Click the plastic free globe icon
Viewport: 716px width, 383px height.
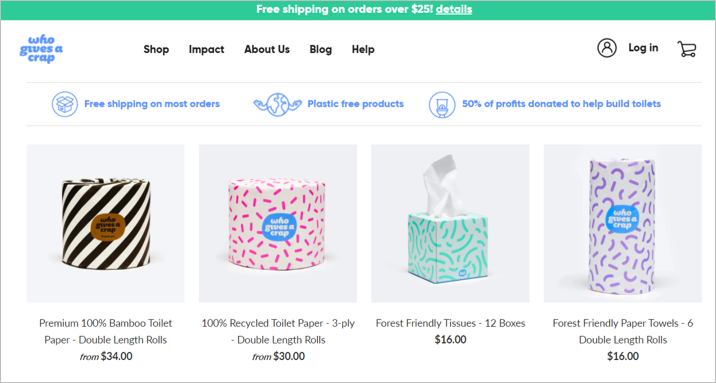point(278,104)
